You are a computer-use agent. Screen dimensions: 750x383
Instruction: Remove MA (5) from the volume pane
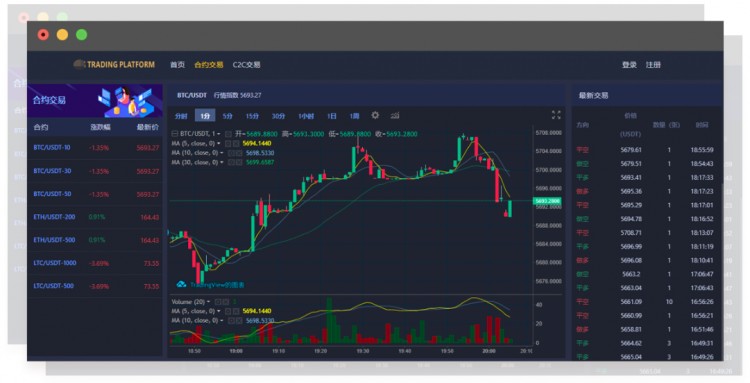coord(236,311)
